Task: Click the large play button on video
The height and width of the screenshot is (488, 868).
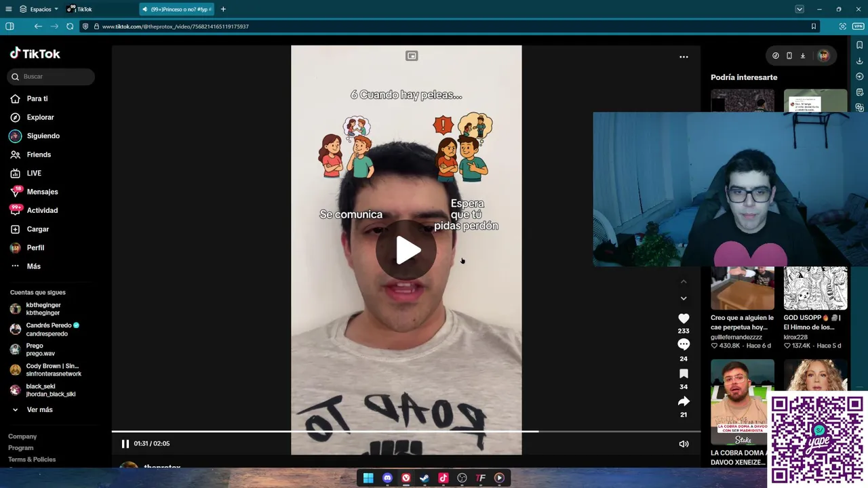Action: click(407, 250)
